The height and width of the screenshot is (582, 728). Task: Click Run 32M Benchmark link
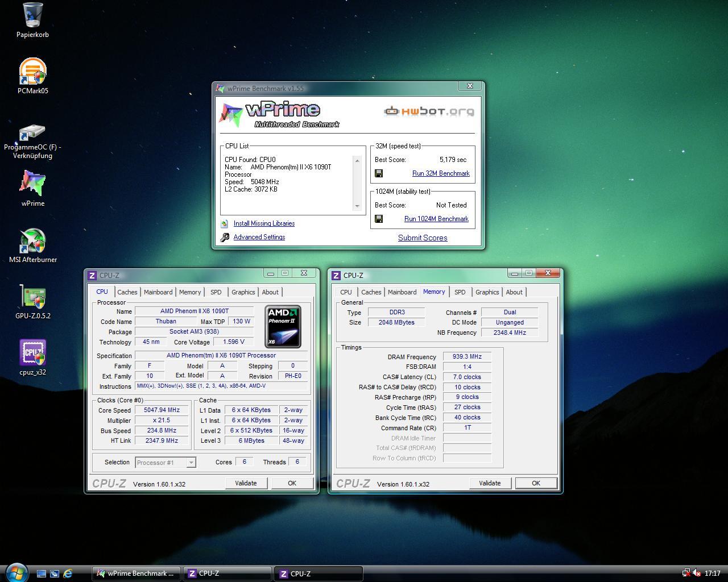point(441,173)
